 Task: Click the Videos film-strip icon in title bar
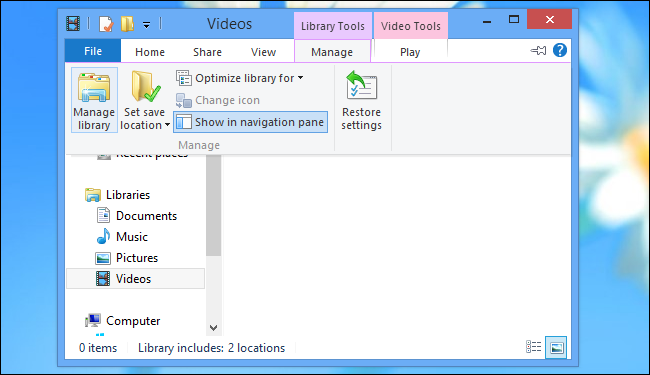(x=73, y=24)
